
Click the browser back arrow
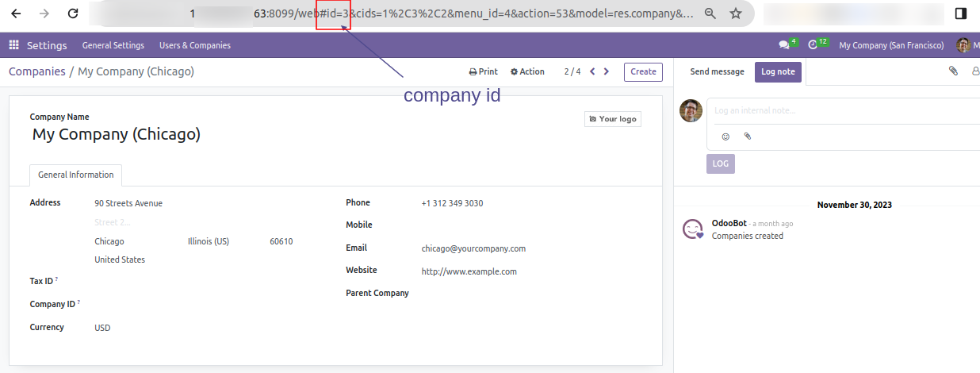pos(16,13)
